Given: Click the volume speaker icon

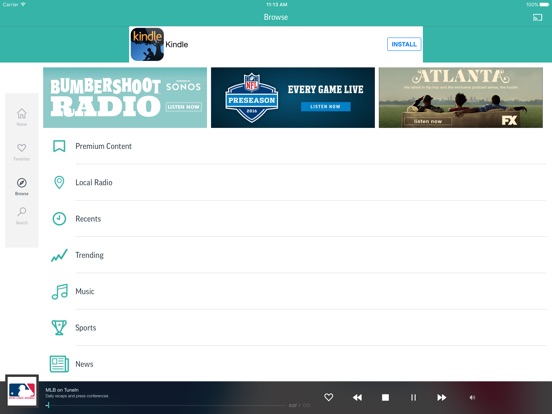Looking at the screenshot, I should click(472, 397).
